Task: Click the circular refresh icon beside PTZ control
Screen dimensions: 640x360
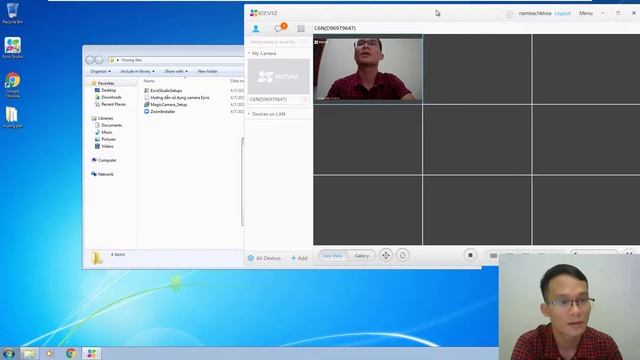Action: pyautogui.click(x=402, y=256)
